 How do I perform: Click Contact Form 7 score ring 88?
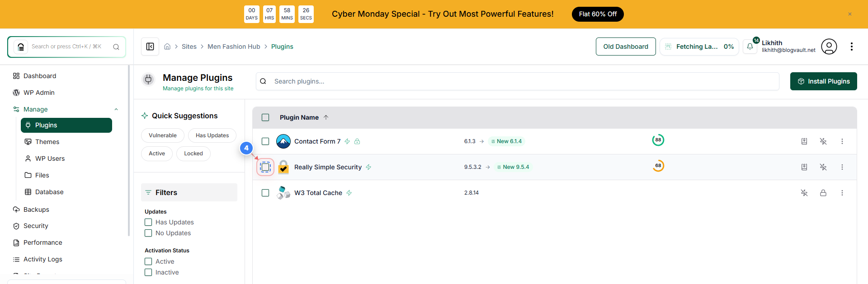point(658,140)
